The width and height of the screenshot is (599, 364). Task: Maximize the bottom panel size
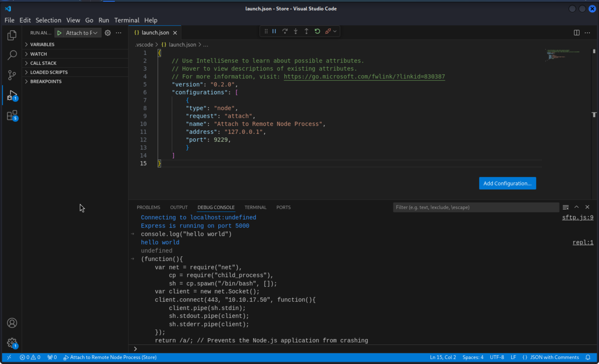click(576, 207)
